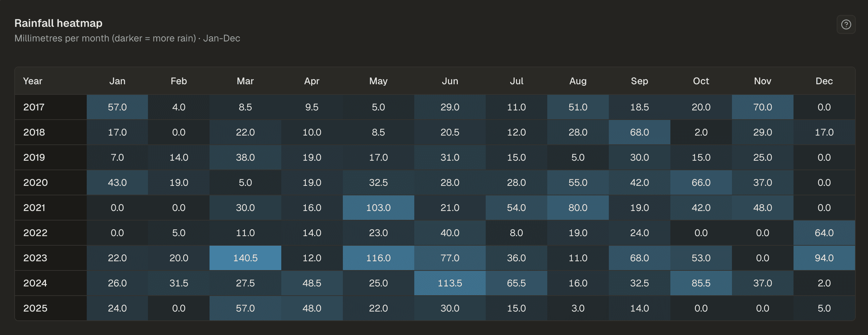868x335 pixels.
Task: Click the December 2022 cell with 64.0
Action: tap(824, 233)
